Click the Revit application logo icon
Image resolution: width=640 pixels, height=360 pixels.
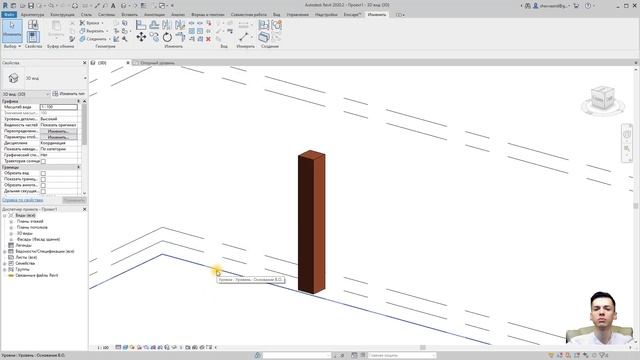click(x=5, y=6)
